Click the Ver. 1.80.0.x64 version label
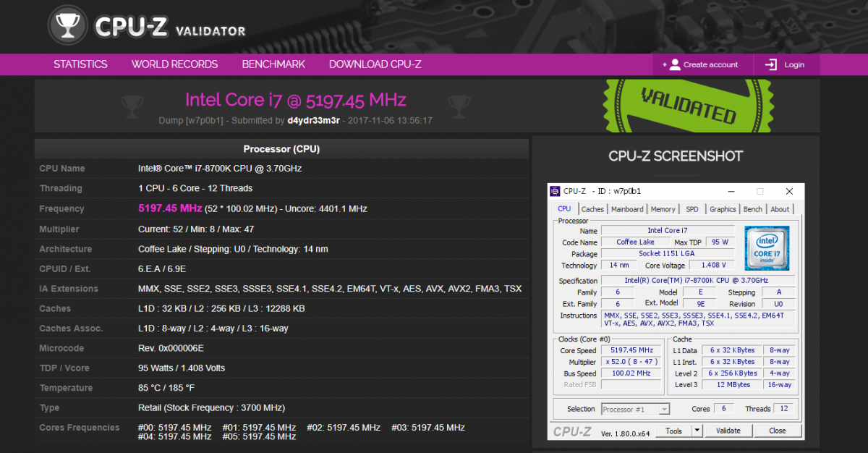The image size is (868, 453). click(x=626, y=433)
